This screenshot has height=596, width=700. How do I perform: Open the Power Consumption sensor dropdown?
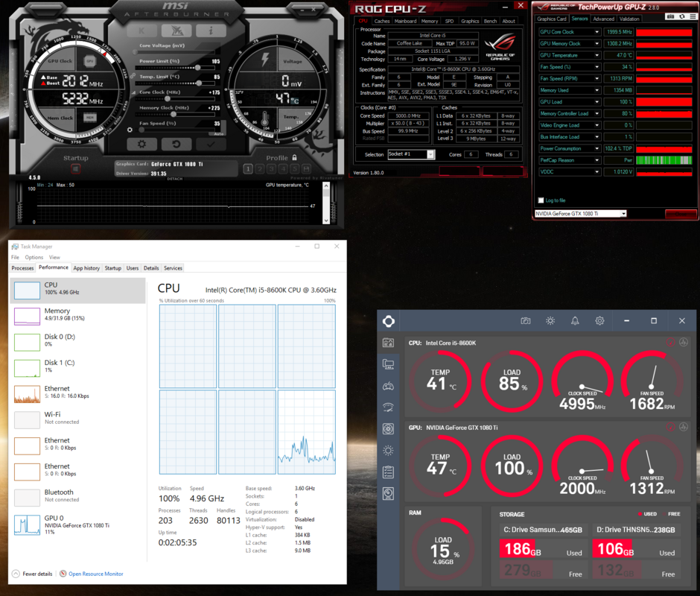(597, 149)
